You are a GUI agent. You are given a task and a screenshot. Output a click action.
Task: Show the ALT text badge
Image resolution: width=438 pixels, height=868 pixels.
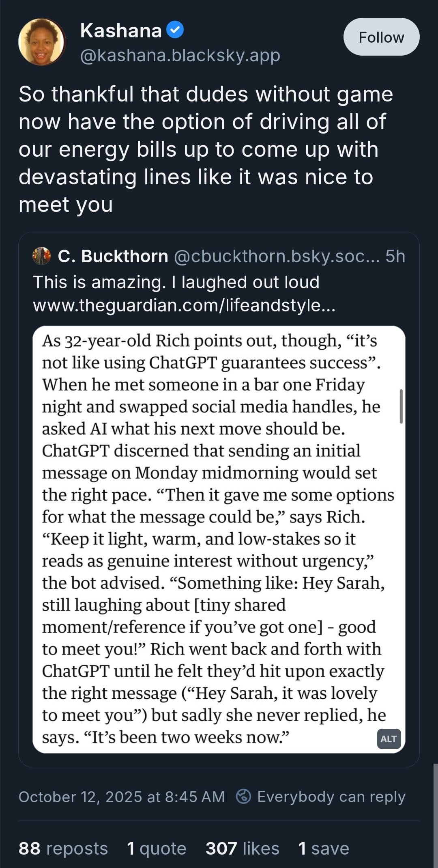(x=389, y=738)
